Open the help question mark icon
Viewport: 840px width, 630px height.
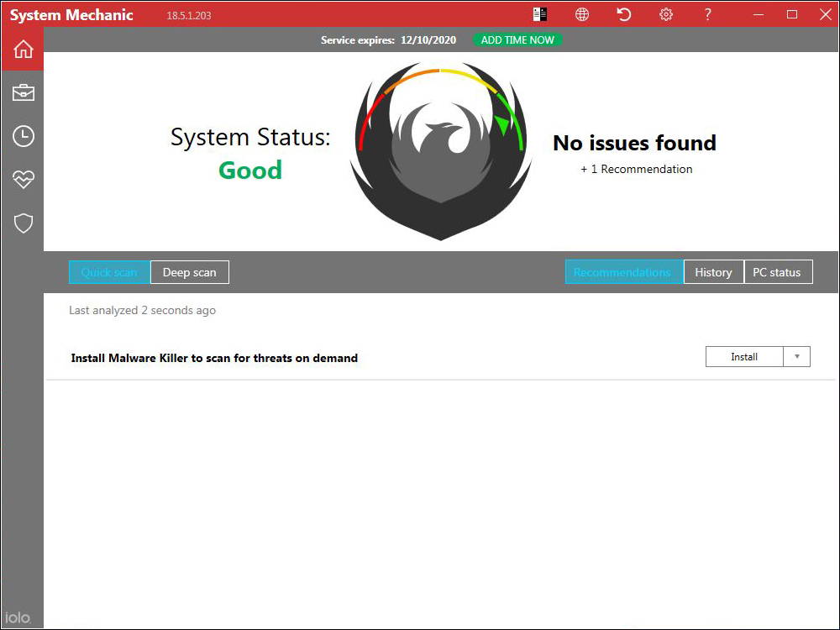[707, 14]
